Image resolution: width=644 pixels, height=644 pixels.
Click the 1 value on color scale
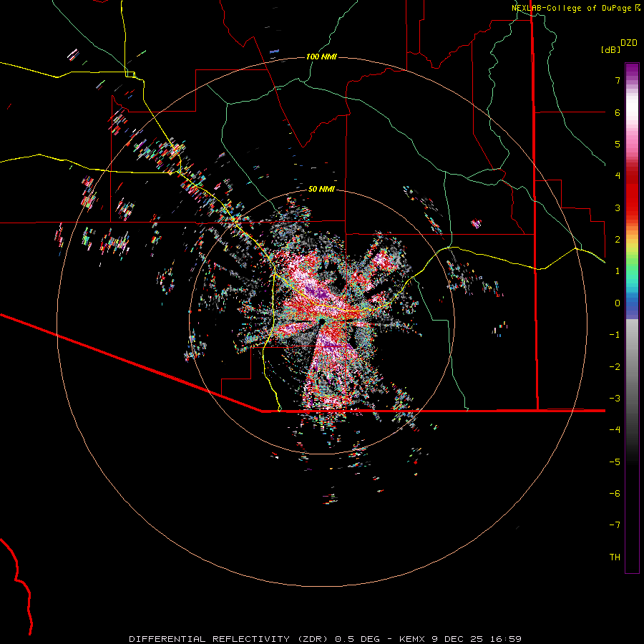click(x=618, y=271)
